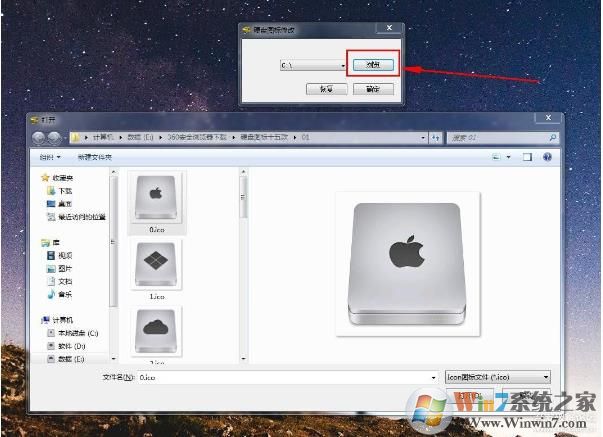This screenshot has width=603, height=437.
Task: Click the navigation pane scroll up arrow
Action: pos(113,172)
